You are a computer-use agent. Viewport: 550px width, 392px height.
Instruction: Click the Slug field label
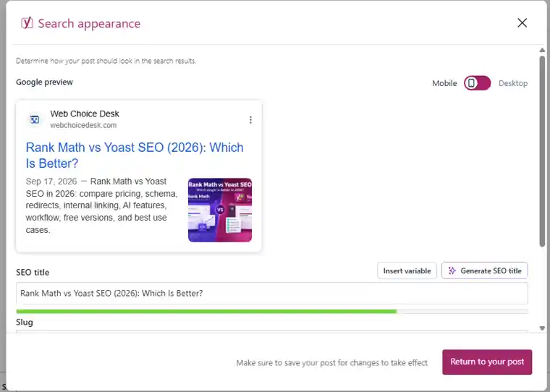(25, 323)
